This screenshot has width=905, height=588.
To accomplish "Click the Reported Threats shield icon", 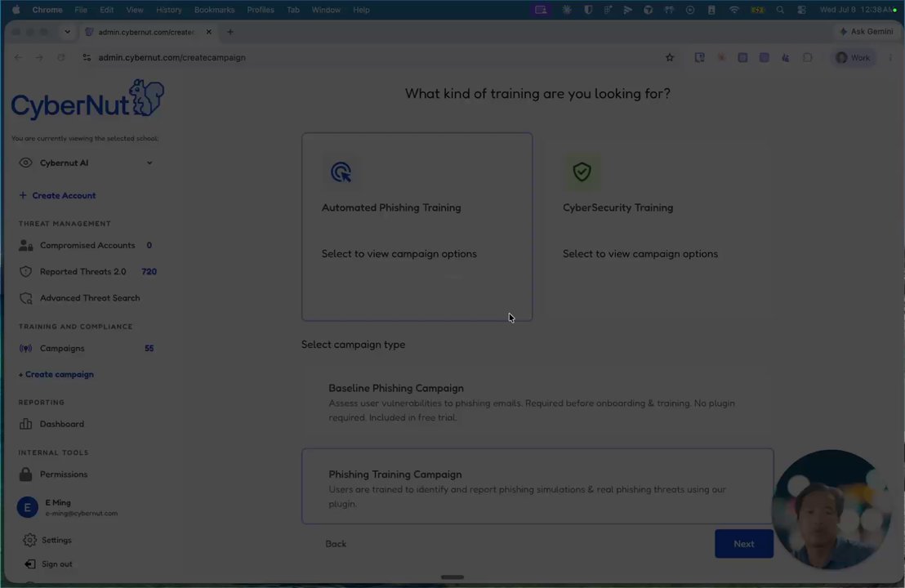I will (25, 272).
